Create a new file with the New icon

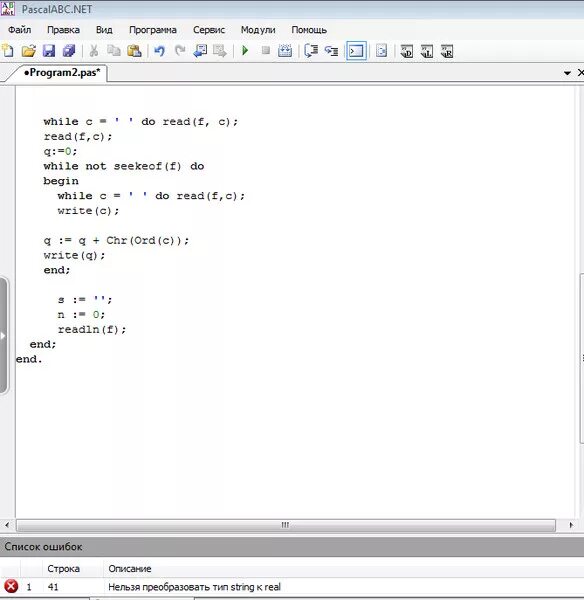(8, 51)
